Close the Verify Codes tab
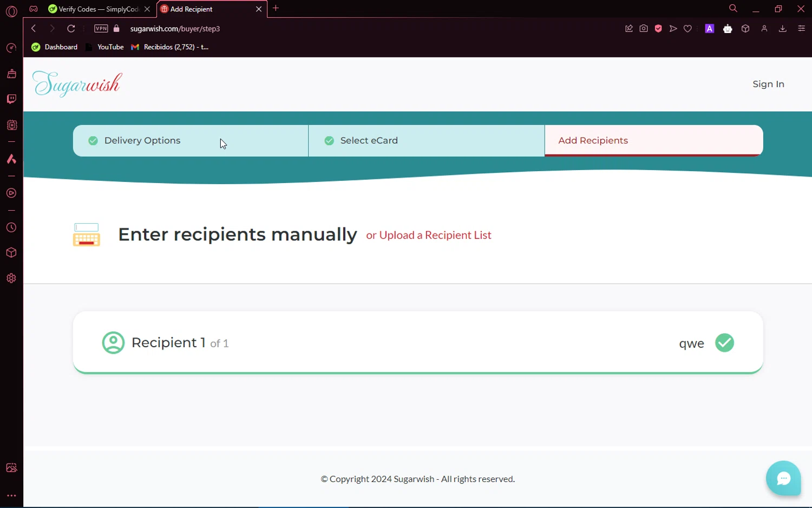Screen dimensions: 812x508 (147, 9)
